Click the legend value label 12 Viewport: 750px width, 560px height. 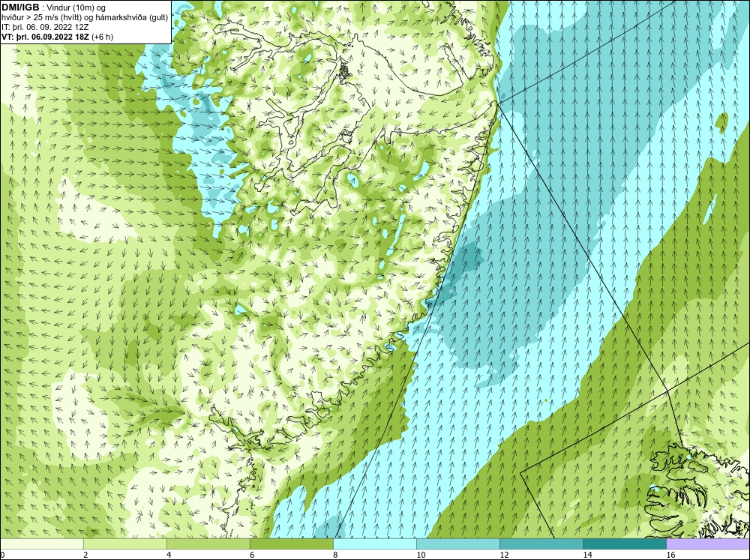tap(504, 555)
